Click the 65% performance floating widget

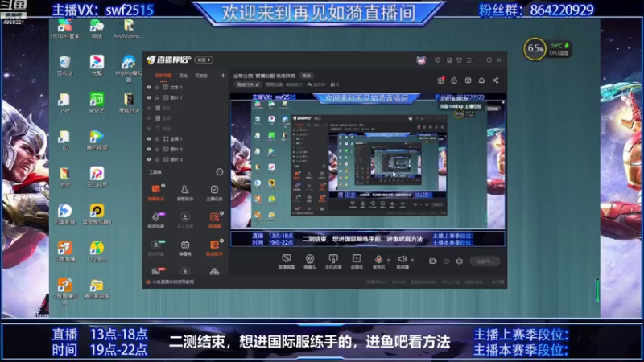(x=547, y=49)
